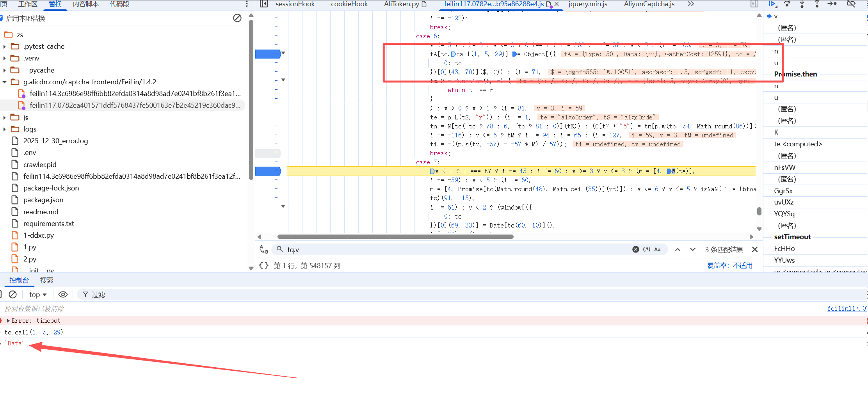Open more options in navigator tabs
Viewport: 868px width, 400px height.
coord(247,4)
